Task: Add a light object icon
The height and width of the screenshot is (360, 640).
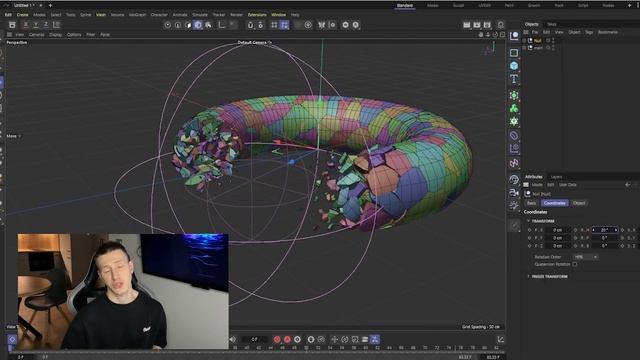Action: point(514,205)
